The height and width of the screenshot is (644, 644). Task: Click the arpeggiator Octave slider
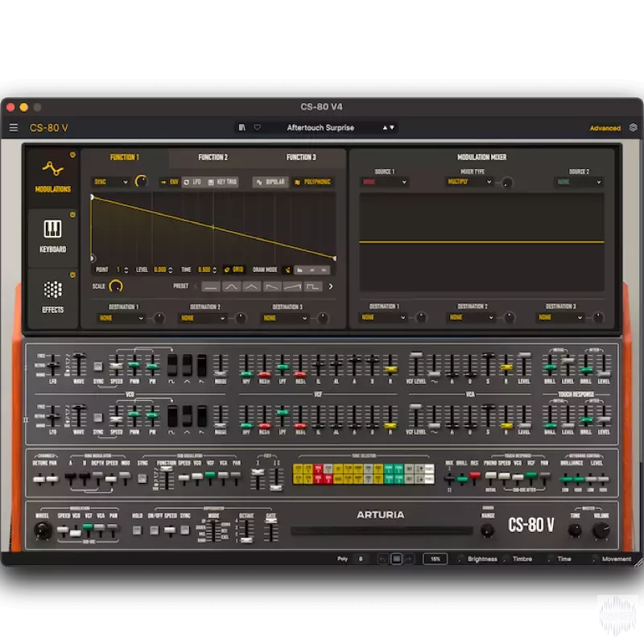pyautogui.click(x=246, y=530)
